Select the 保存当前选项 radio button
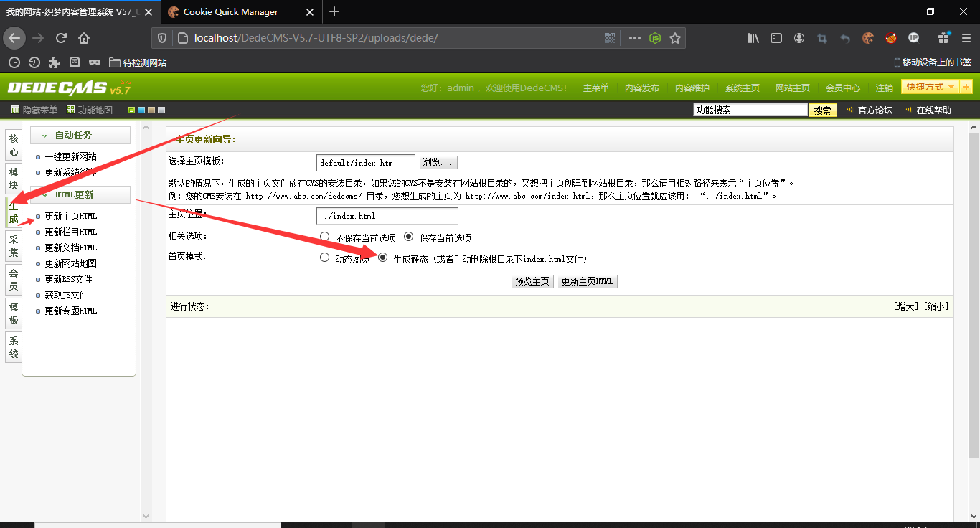Viewport: 980px width, 528px height. (409, 236)
